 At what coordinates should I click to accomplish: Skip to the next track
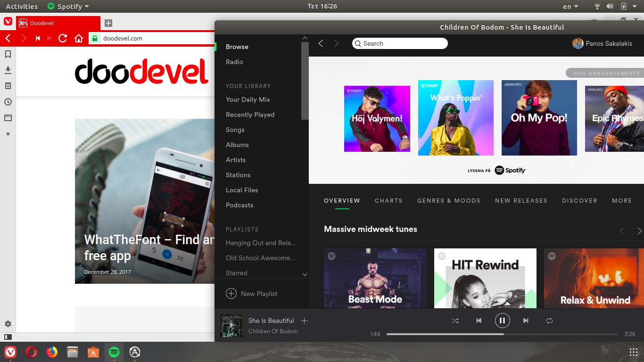point(526,320)
